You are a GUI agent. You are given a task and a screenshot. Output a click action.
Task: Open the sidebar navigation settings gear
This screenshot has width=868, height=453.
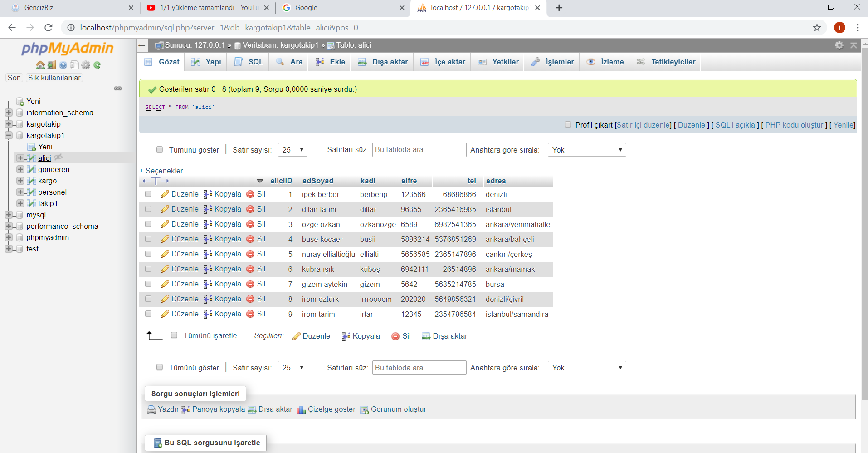click(86, 65)
